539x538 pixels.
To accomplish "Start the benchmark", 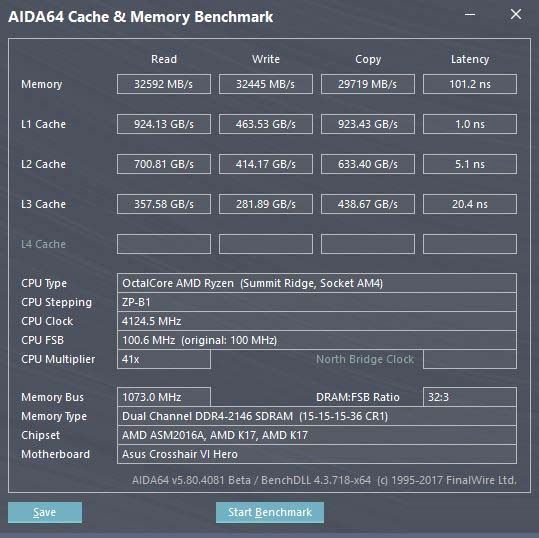I will pos(270,512).
